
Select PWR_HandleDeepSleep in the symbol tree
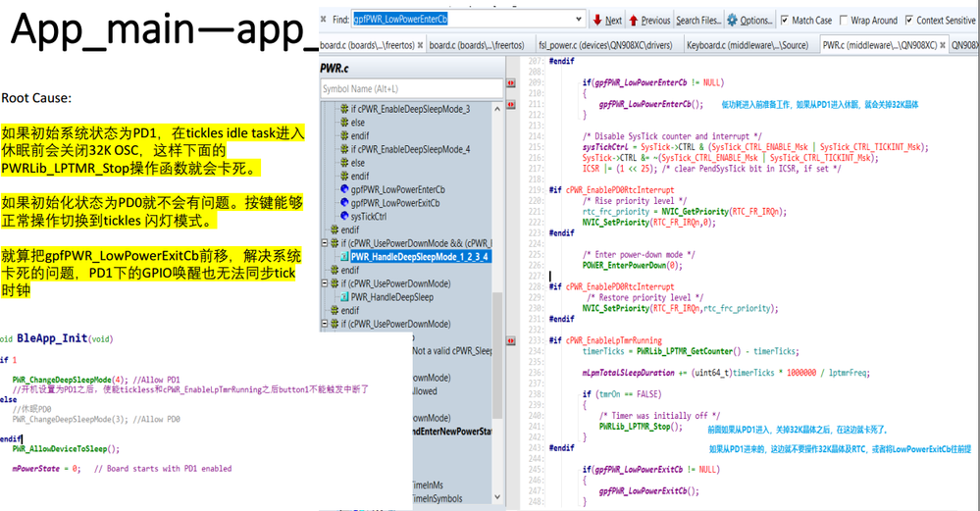pos(391,297)
